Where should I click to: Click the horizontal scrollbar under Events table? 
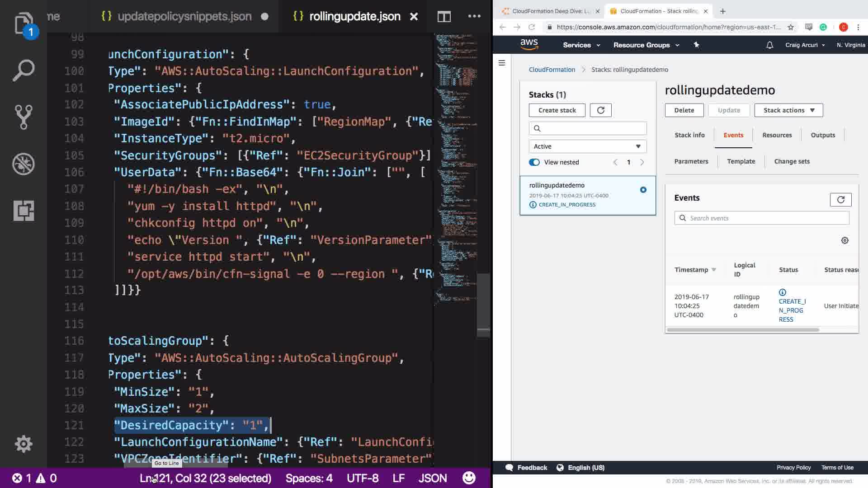[x=743, y=330]
